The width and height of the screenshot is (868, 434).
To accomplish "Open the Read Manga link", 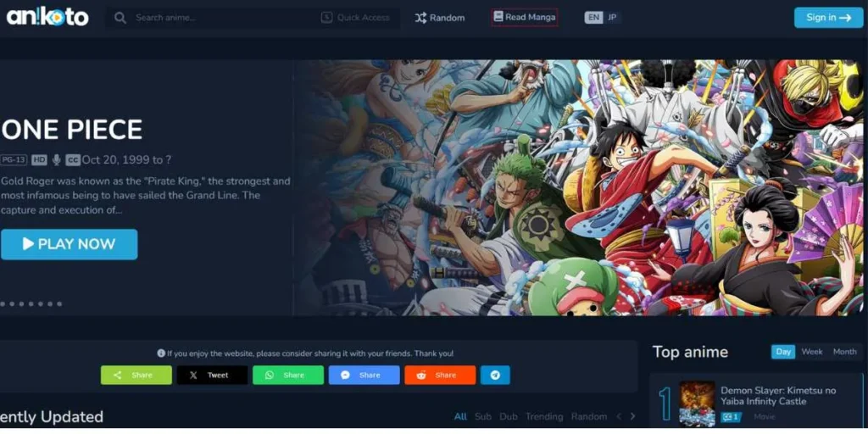I will click(x=524, y=17).
